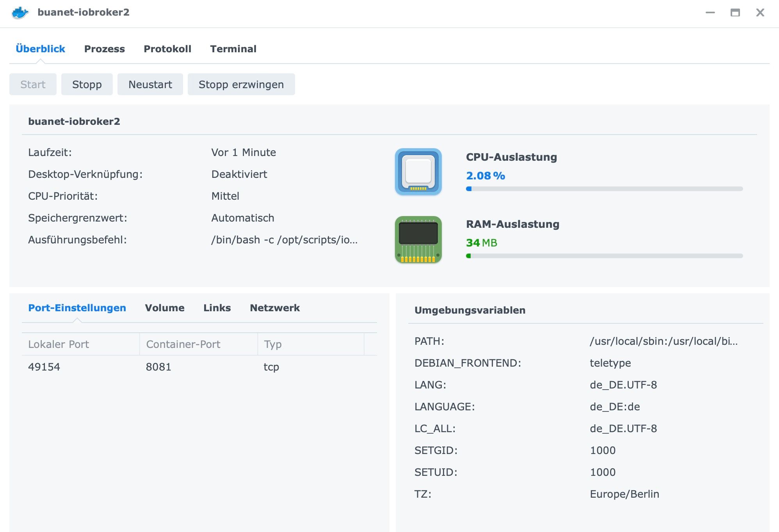Sort by Container-Port column header

[x=198, y=344]
